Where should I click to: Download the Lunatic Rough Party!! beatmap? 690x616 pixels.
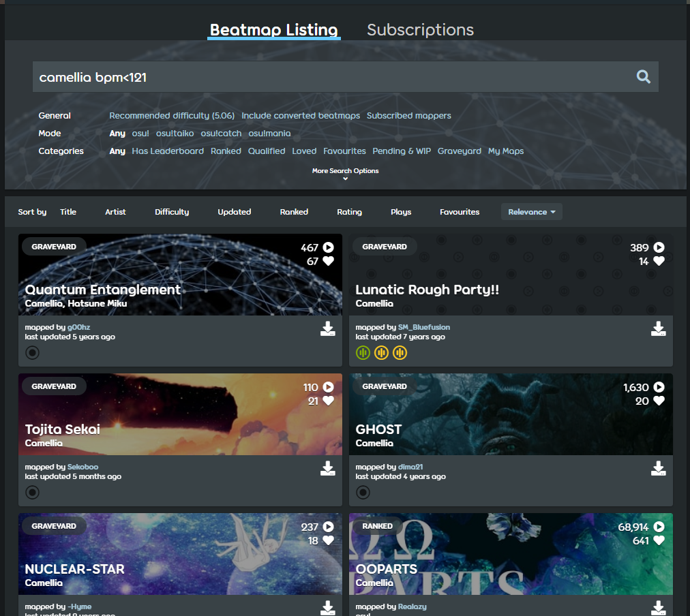[659, 329]
